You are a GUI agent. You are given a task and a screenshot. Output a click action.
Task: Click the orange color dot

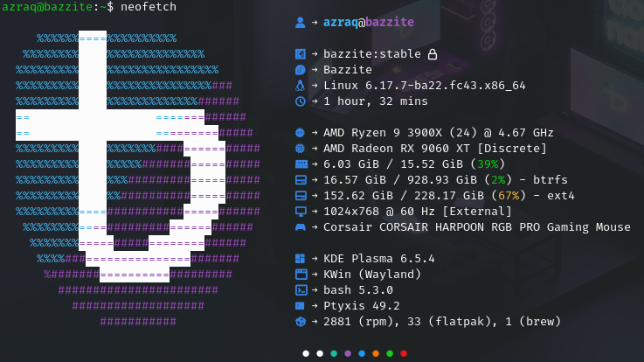(376, 353)
